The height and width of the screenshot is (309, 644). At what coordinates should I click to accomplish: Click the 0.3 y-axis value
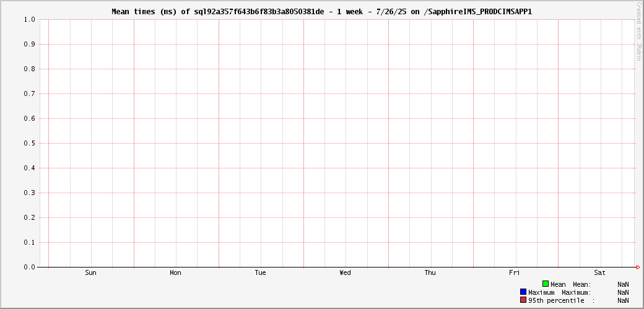[29, 193]
